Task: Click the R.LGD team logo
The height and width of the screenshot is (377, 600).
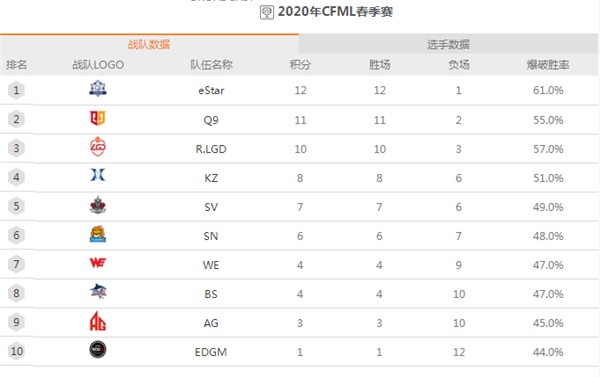Action: point(98,147)
